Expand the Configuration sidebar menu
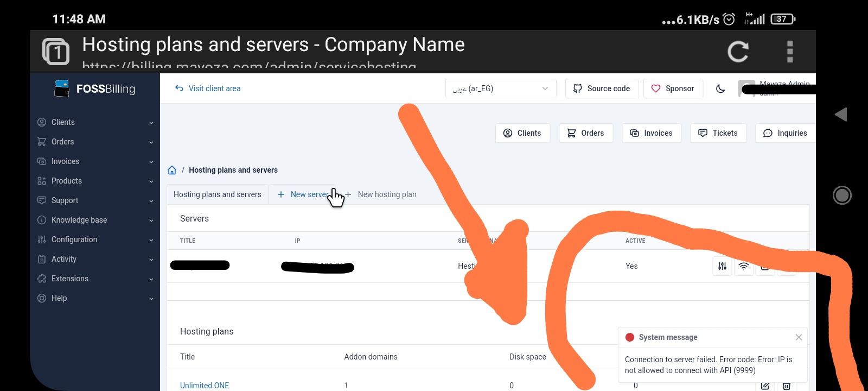Viewport: 868px width, 391px height. tap(95, 239)
